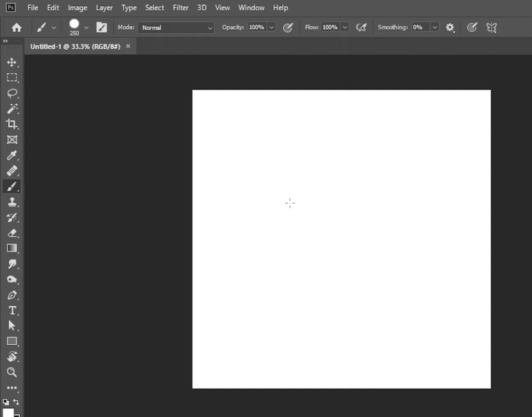Click the Home button in options bar

point(17,28)
